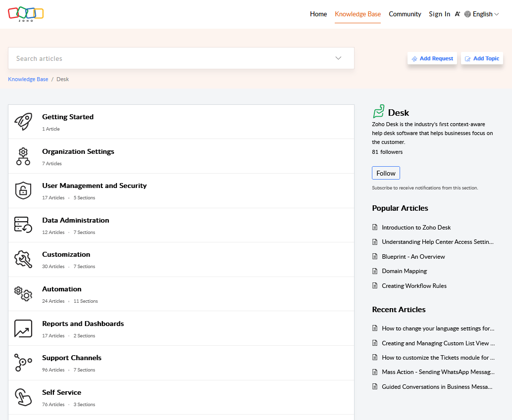Open the font size accessibility icon
This screenshot has width=512, height=420.
pos(458,14)
